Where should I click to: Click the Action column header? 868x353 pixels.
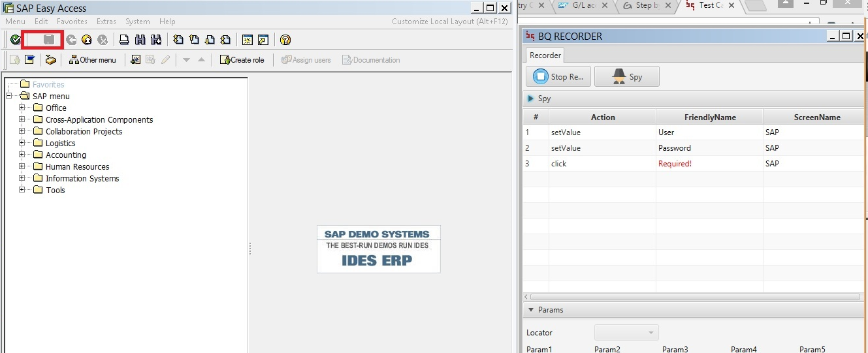603,117
